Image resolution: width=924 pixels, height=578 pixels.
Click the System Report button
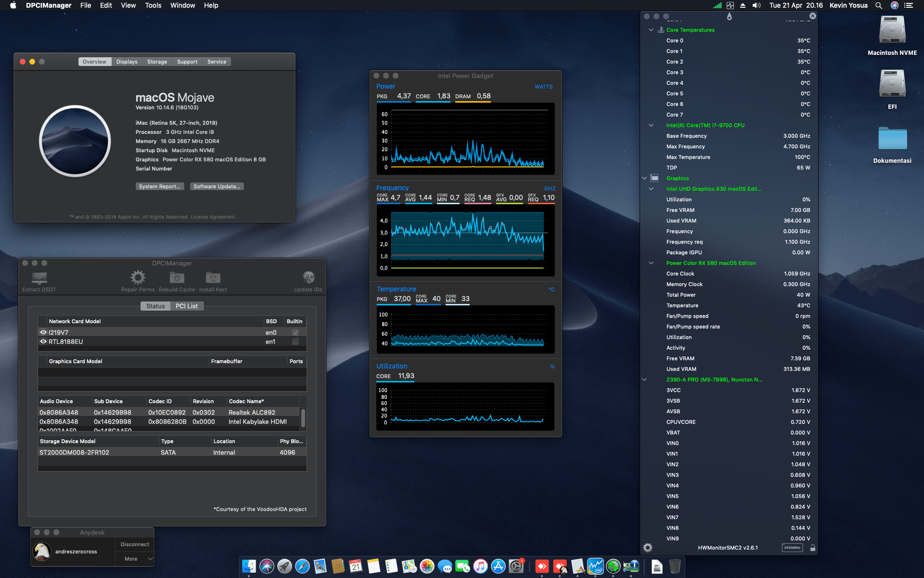coord(160,186)
